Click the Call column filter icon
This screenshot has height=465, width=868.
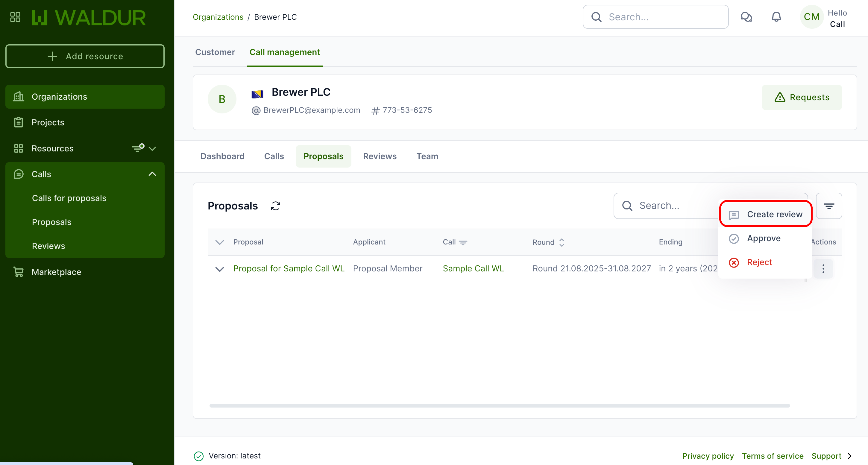(463, 242)
